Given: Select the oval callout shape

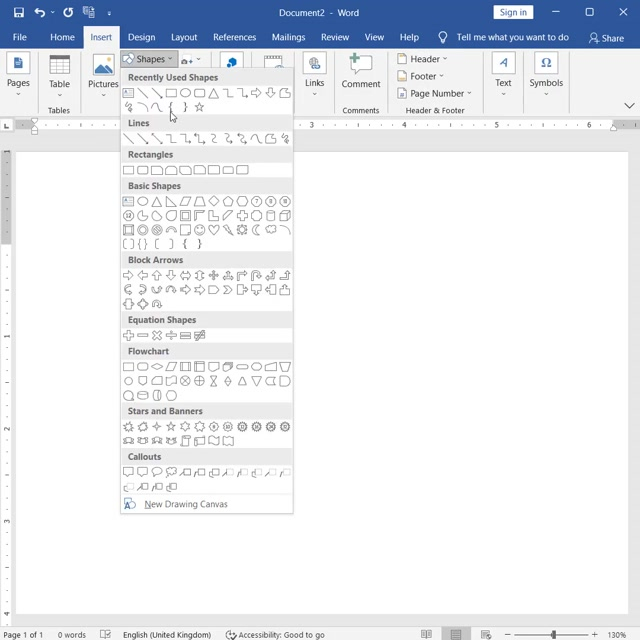Looking at the screenshot, I should pos(157,472).
